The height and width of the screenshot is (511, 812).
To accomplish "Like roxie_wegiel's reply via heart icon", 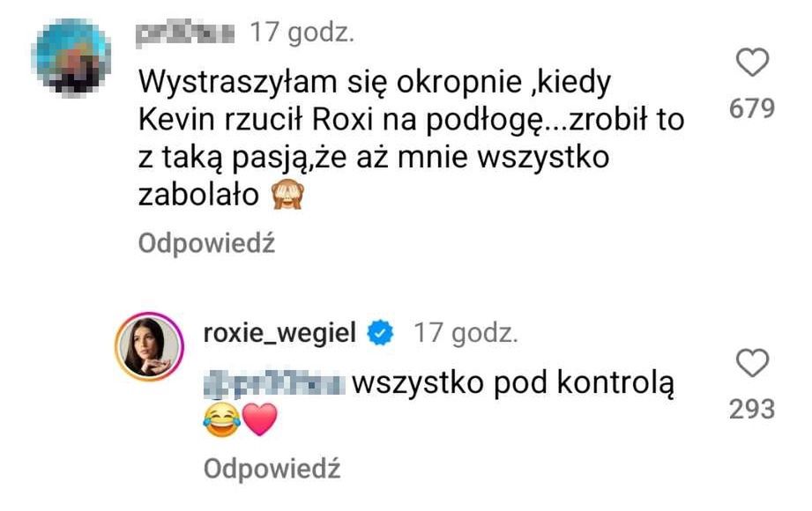I will (752, 362).
